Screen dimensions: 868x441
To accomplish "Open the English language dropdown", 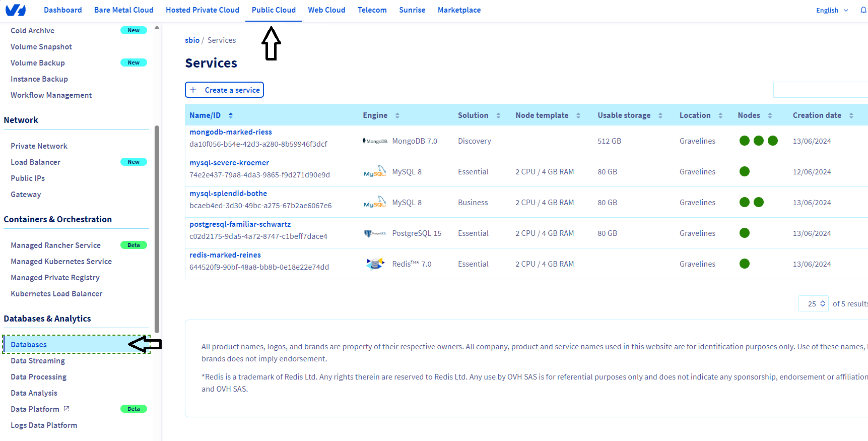I will [832, 10].
